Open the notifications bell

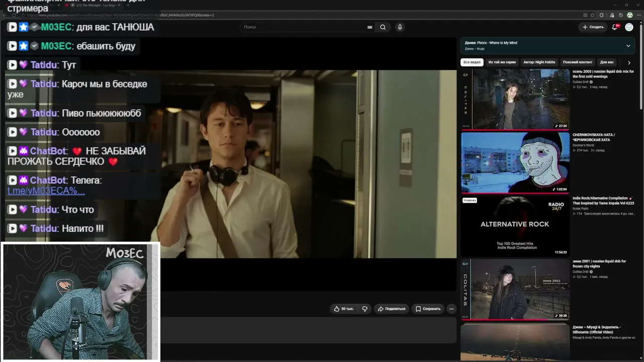pos(615,27)
